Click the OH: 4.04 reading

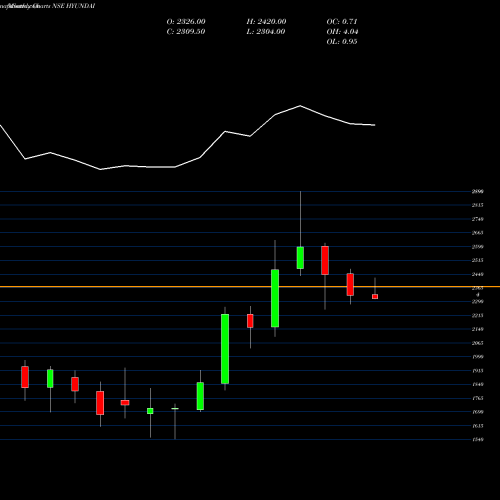(x=342, y=32)
